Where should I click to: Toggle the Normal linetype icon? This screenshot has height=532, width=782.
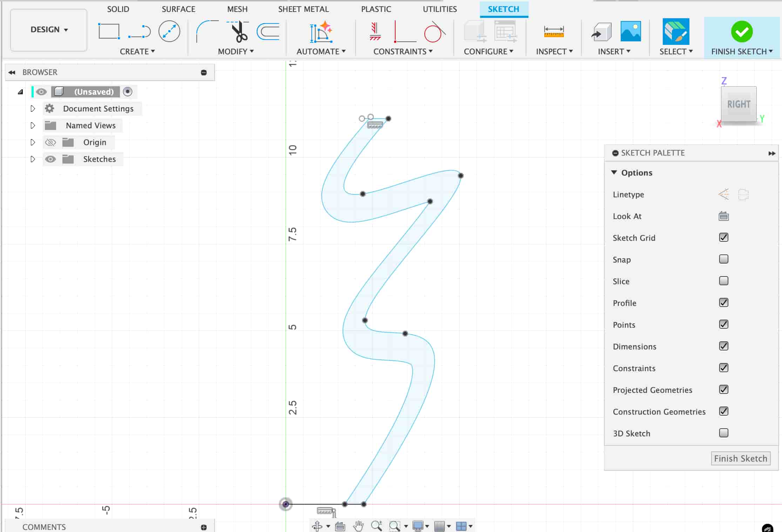pos(723,194)
